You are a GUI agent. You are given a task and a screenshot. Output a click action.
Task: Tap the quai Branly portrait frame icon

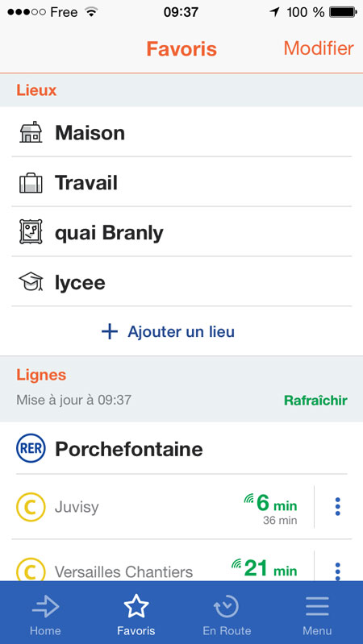[31, 231]
